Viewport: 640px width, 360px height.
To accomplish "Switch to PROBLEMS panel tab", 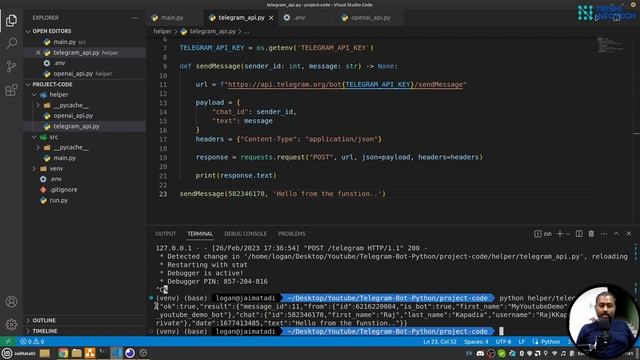I will click(291, 233).
